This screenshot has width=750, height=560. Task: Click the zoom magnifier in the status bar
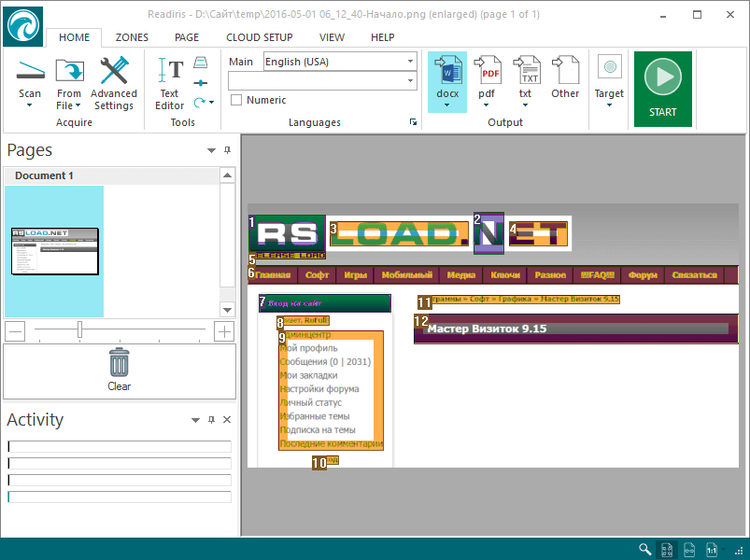point(644,549)
